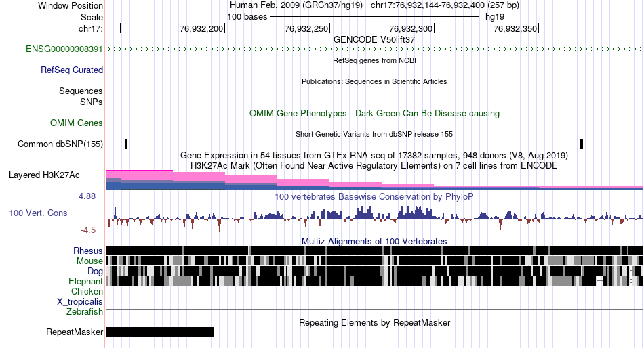Select the SNPs track label

coord(92,102)
